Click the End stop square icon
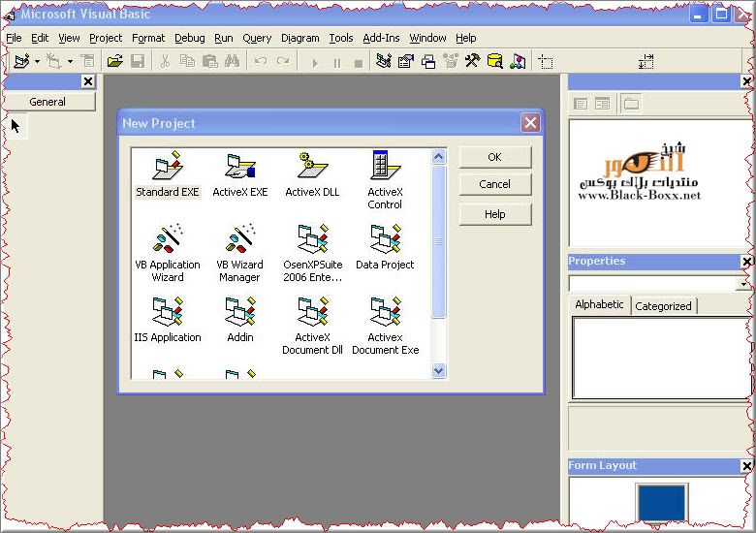Viewport: 756px width, 533px height. (x=359, y=63)
